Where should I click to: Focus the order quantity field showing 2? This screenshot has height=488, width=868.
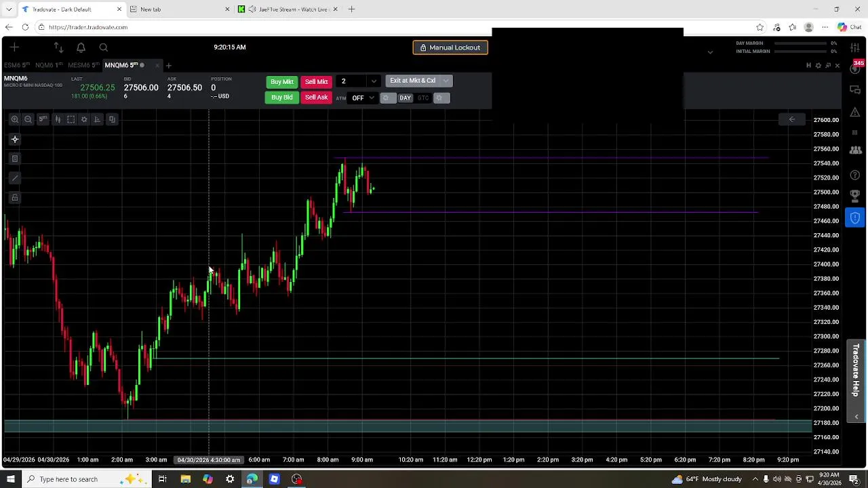click(351, 81)
